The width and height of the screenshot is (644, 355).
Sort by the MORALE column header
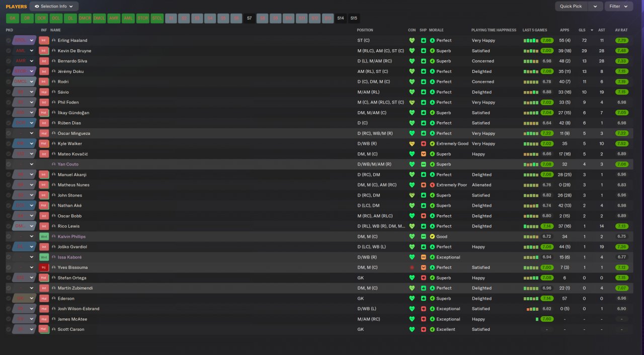(x=437, y=30)
